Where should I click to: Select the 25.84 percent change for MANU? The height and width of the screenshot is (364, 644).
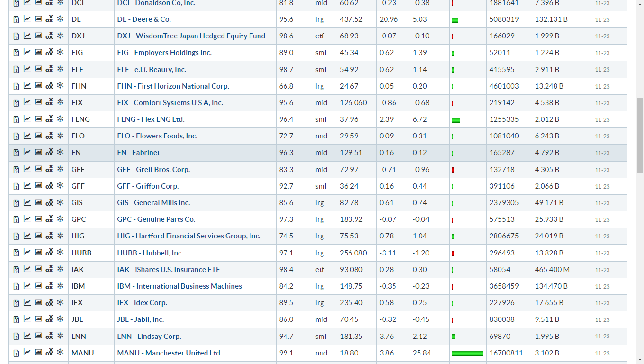[422, 353]
